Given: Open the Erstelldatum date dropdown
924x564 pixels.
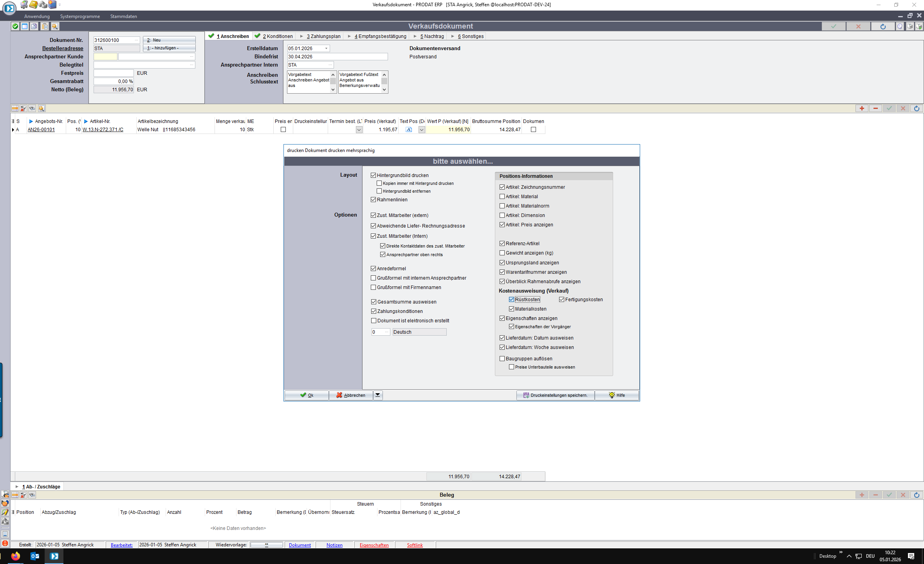Looking at the screenshot, I should 326,49.
